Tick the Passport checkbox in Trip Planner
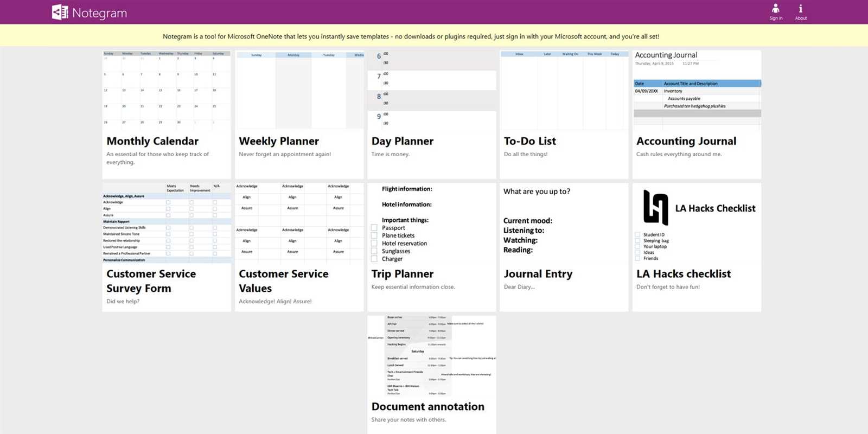This screenshot has width=868, height=434. (x=374, y=228)
